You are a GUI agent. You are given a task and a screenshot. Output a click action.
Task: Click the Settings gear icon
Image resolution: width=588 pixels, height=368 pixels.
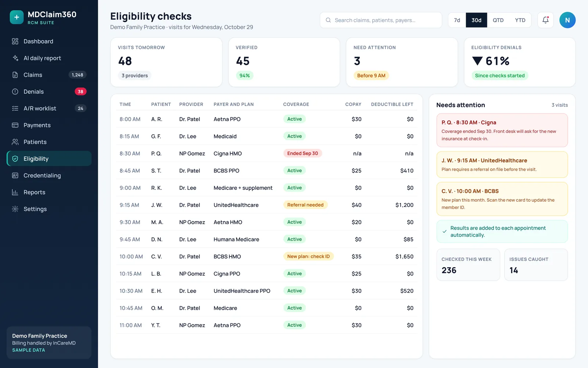(x=15, y=209)
